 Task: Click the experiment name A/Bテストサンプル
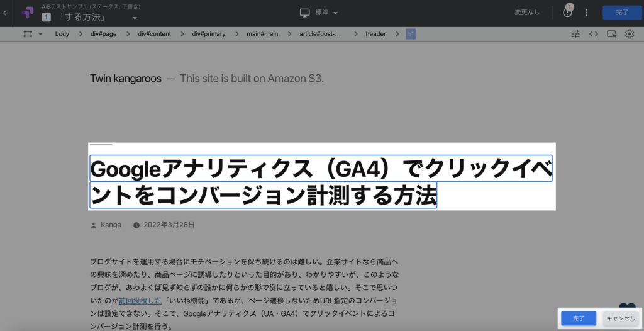coord(91,6)
